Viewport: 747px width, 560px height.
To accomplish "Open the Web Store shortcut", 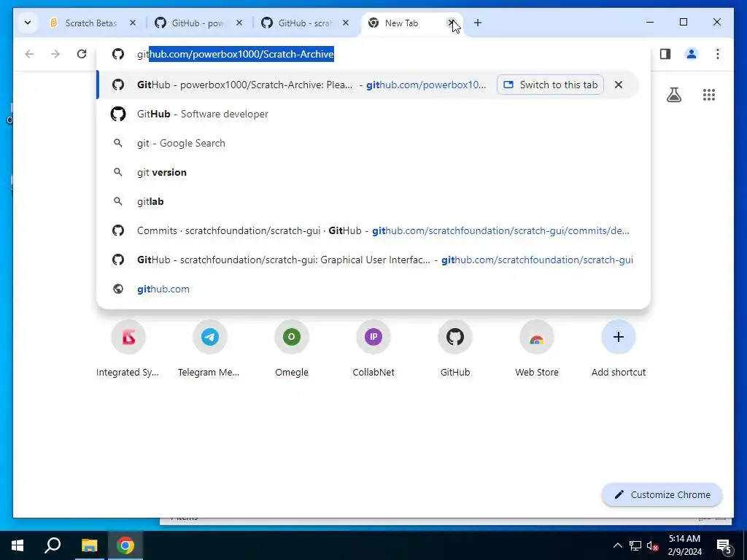I will pos(537,349).
